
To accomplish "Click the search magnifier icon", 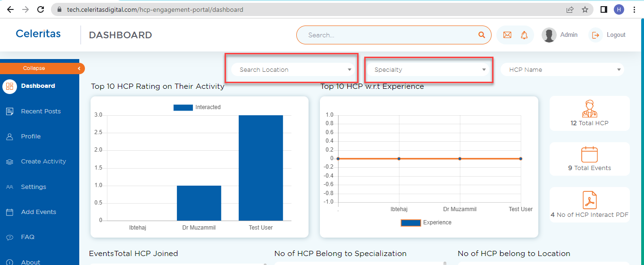I will point(482,35).
